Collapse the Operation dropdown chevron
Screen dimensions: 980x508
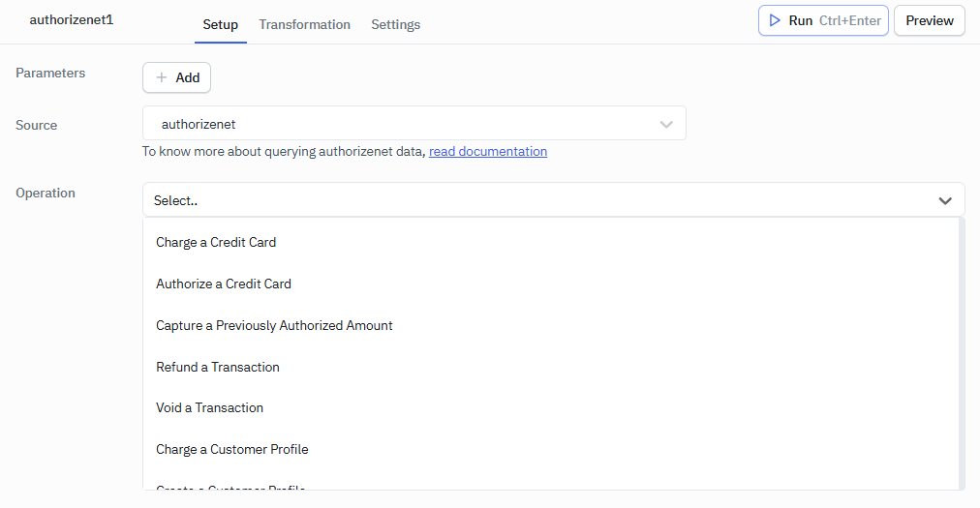pos(945,200)
